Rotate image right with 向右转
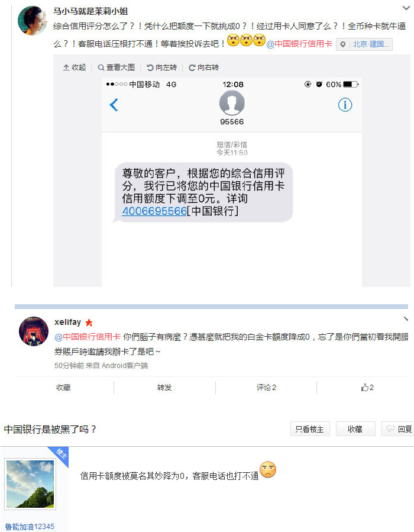This screenshot has width=414, height=532. (204, 67)
